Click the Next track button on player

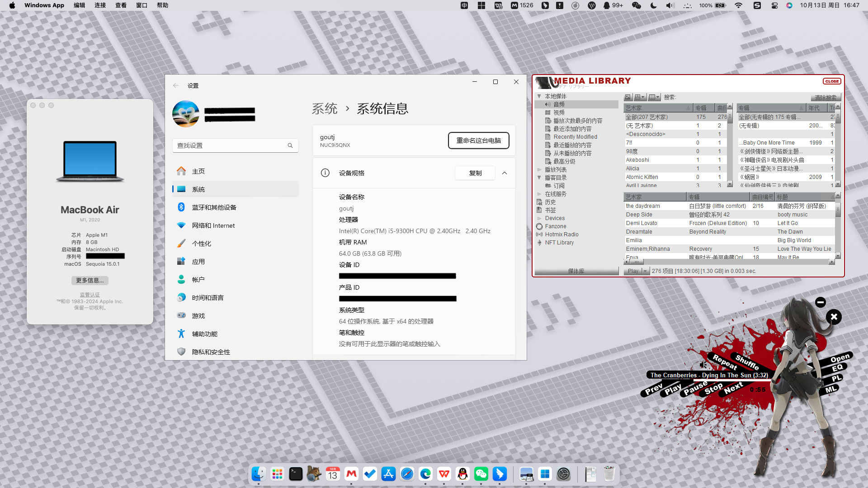click(x=733, y=389)
